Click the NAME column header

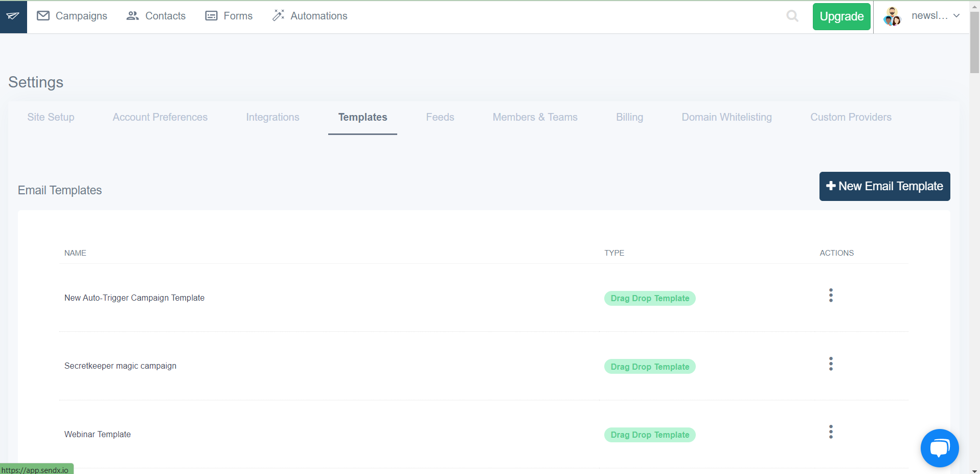click(x=75, y=253)
